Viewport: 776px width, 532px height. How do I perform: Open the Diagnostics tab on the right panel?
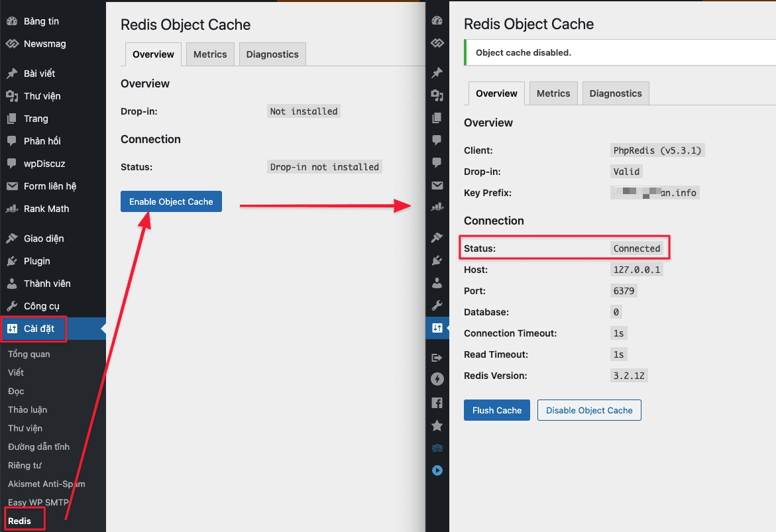[615, 93]
